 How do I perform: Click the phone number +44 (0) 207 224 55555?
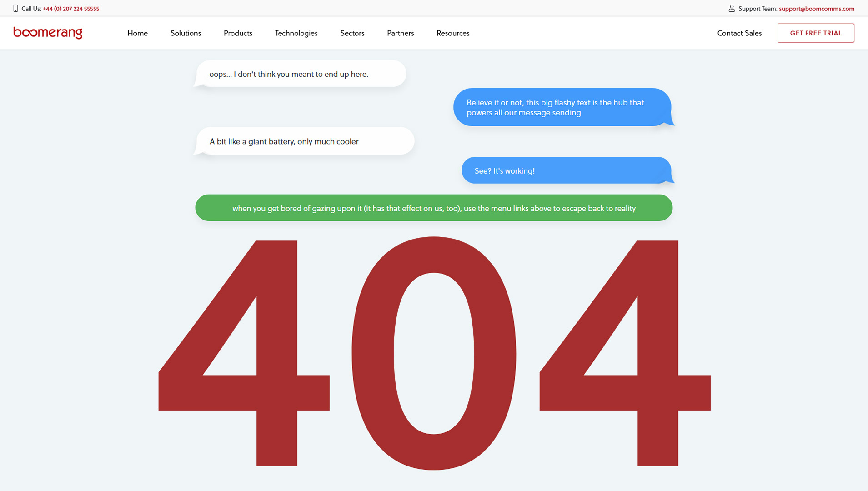71,9
